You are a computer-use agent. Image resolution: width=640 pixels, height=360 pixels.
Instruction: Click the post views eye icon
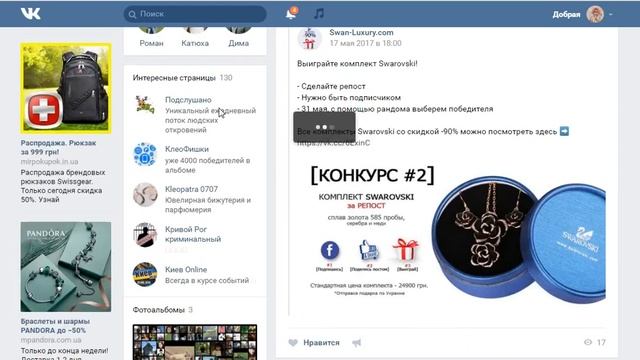tap(588, 342)
